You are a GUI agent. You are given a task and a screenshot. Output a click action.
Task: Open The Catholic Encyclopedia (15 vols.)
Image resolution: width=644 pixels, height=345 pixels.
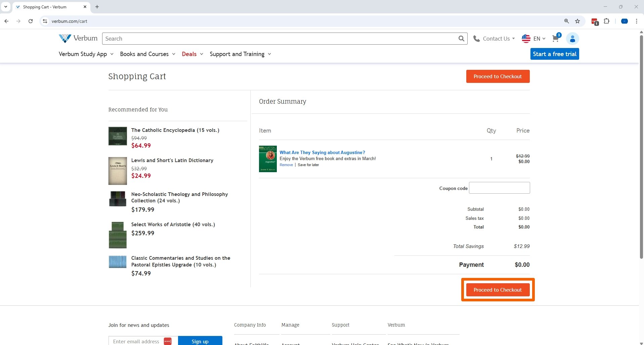point(175,130)
